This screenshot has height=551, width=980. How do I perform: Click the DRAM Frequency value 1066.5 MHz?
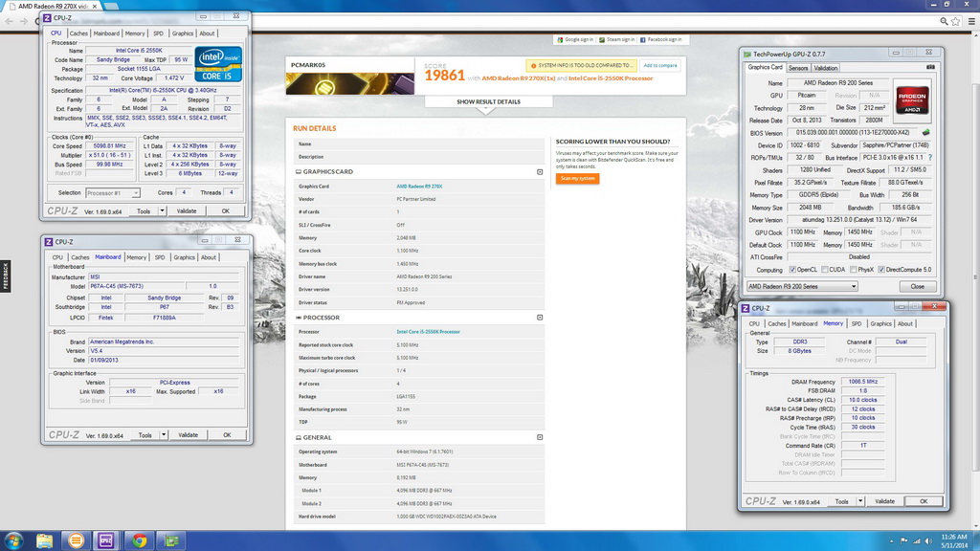862,382
